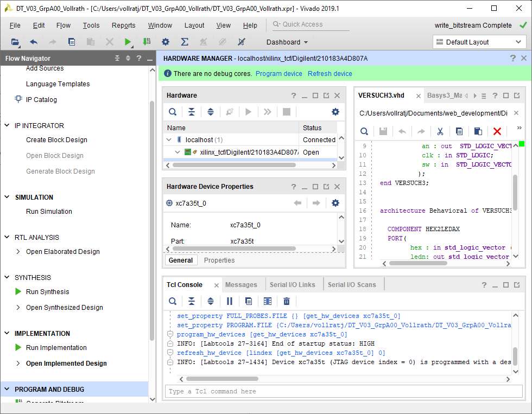
Task: Open Hardware Device Properties settings gear
Action: click(x=335, y=203)
